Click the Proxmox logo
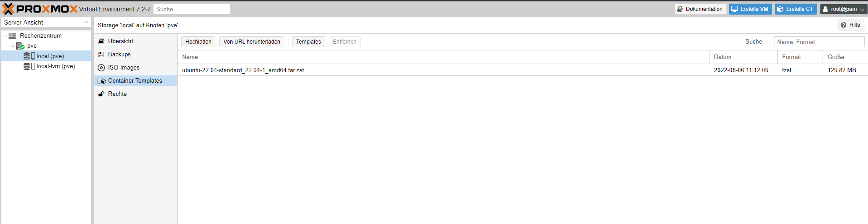Viewport: 868px width, 224px height. pos(40,9)
